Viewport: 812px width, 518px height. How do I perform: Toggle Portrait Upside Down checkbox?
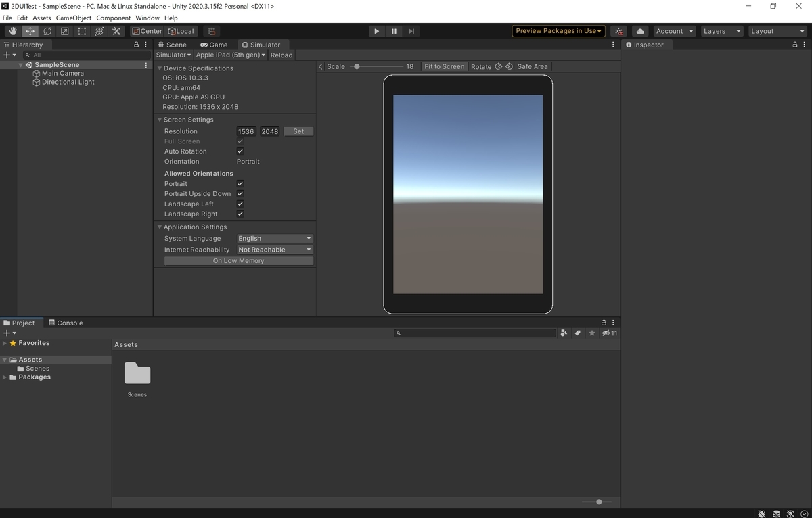(240, 194)
